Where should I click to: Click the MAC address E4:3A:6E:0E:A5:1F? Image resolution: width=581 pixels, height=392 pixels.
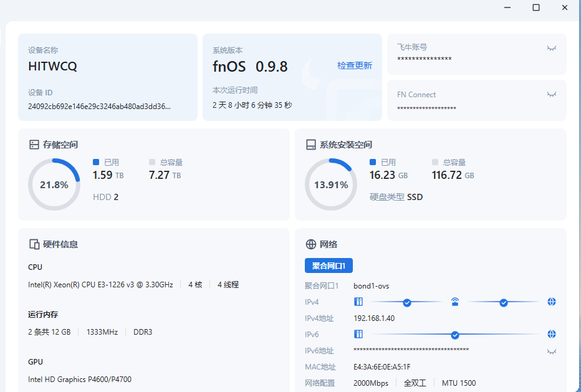[x=382, y=367]
